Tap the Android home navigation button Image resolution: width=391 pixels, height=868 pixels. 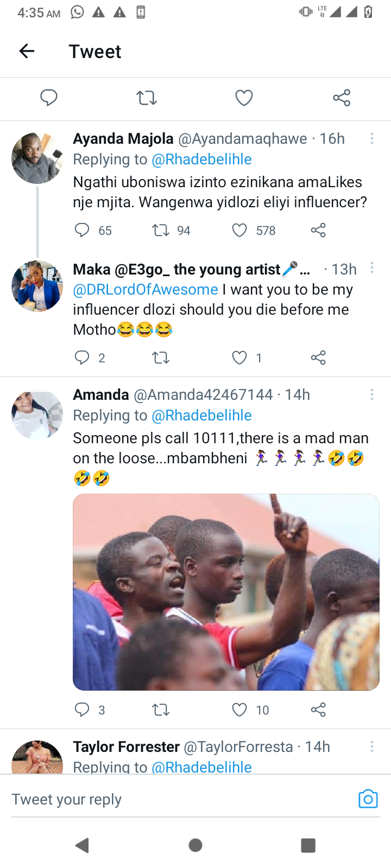pos(195,845)
